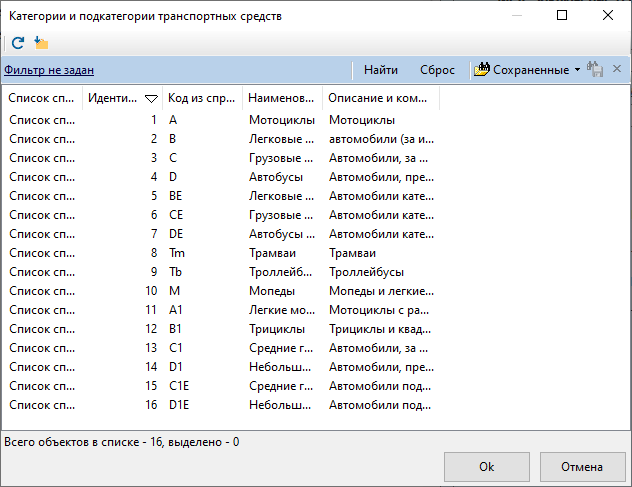Click the folder with arrow icon
Screen dimensions: 632x487
pos(41,43)
